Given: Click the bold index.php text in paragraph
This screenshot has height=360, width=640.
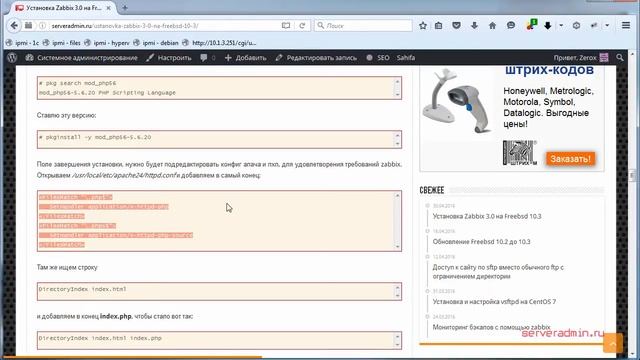Looking at the screenshot, I should point(116,316).
